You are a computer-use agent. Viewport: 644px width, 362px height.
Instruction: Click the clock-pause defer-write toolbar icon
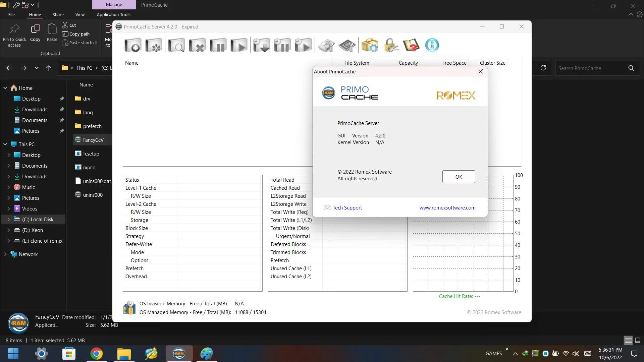coord(282,45)
